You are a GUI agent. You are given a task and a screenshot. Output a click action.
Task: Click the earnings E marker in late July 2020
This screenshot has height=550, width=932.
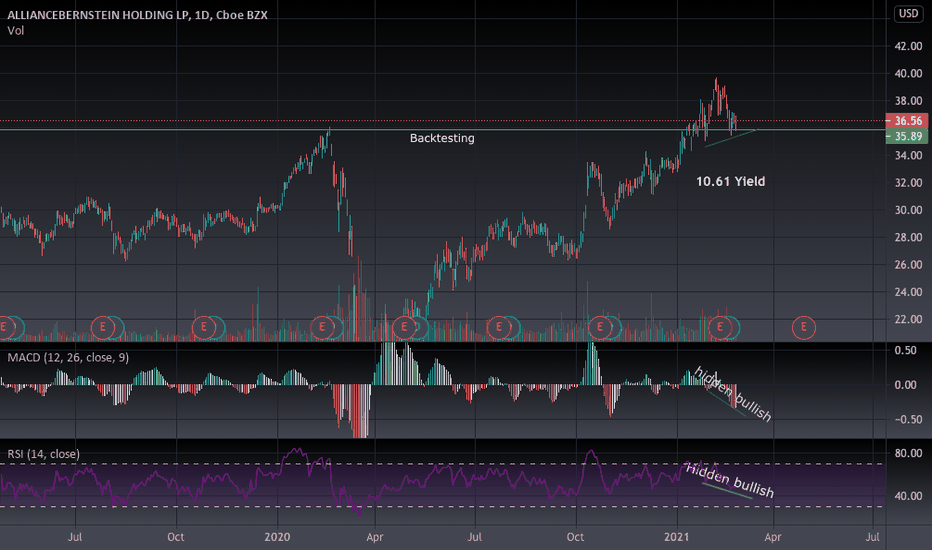[x=498, y=328]
